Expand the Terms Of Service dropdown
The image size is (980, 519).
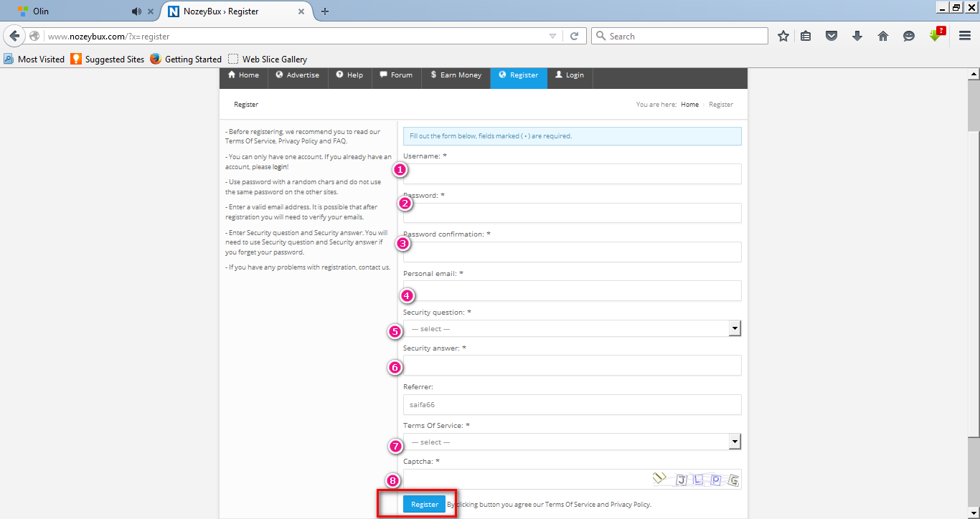(734, 442)
